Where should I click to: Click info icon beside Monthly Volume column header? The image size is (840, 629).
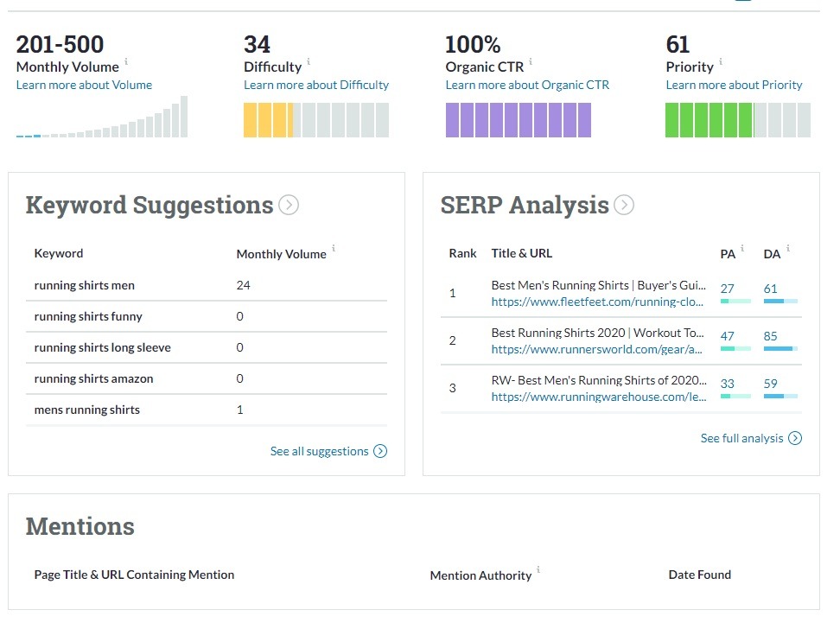pos(334,248)
